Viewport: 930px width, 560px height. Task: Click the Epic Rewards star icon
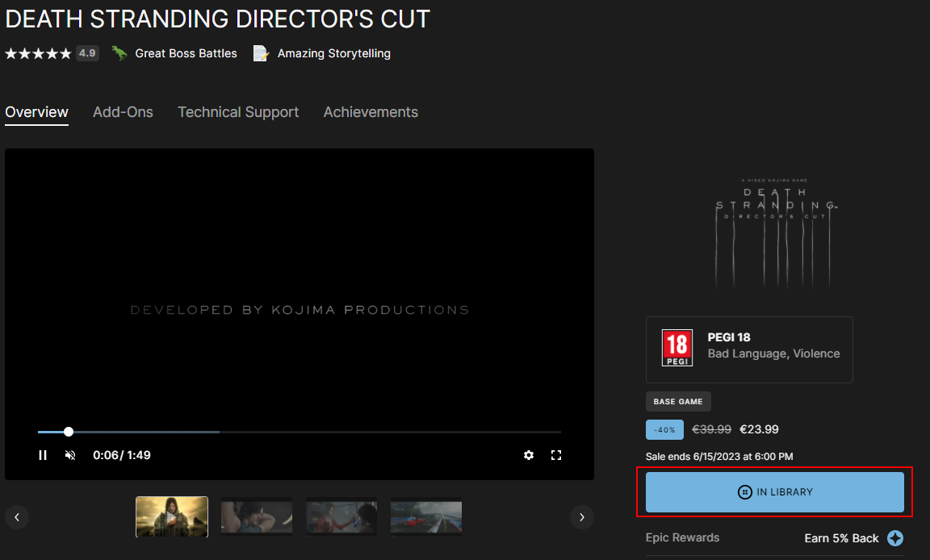(895, 538)
